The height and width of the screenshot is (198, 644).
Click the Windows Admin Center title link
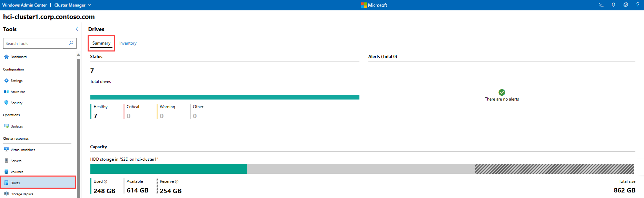coord(24,5)
